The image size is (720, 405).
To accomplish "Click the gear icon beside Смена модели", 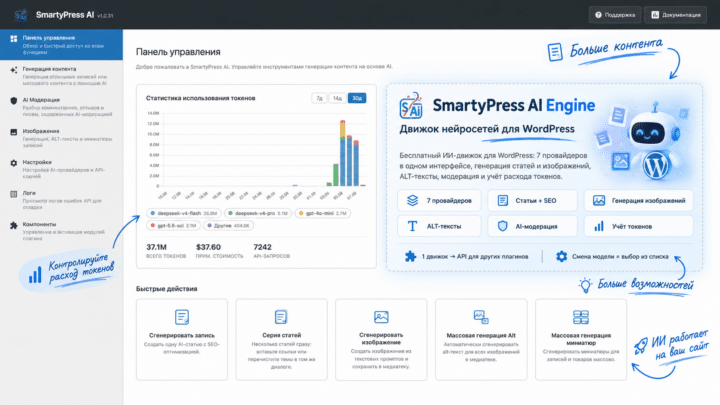I will click(561, 256).
